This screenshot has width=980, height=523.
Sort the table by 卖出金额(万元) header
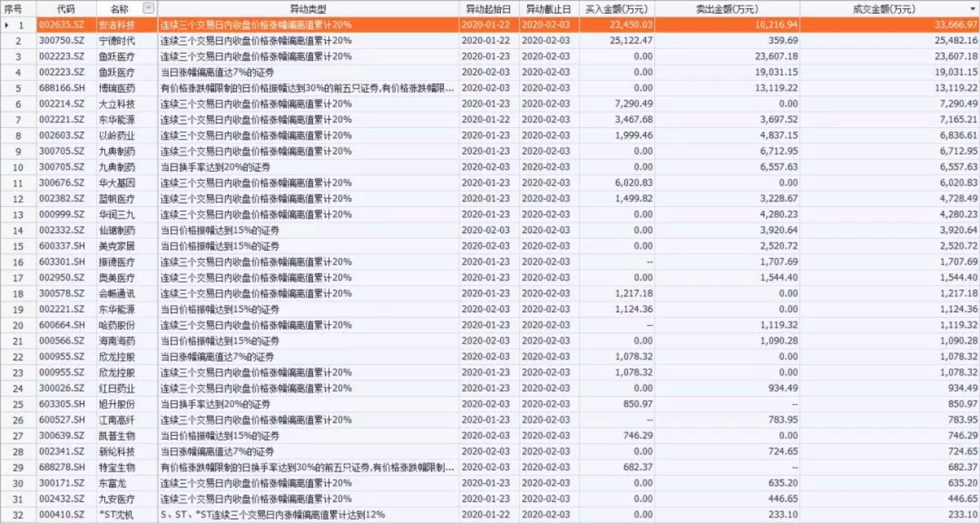726,8
